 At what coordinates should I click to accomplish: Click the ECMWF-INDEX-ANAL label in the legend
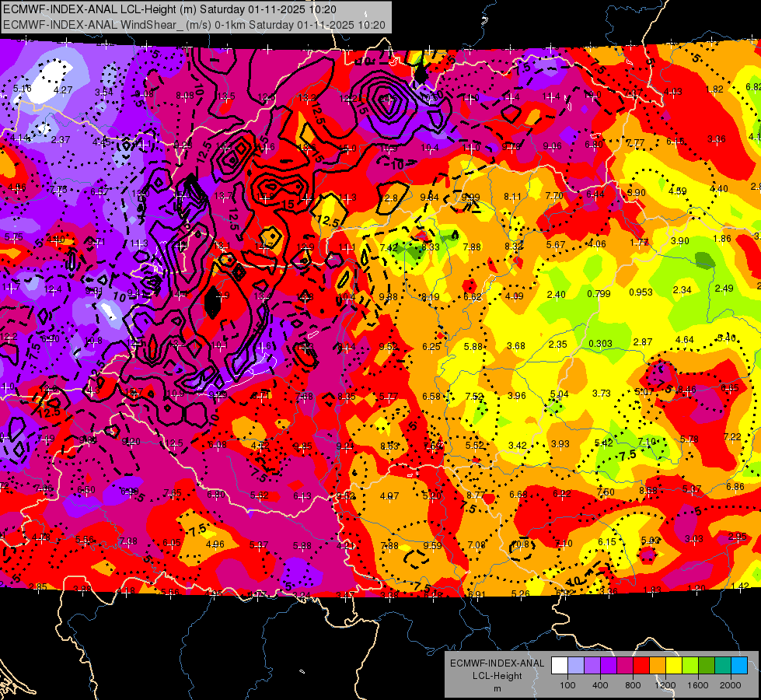point(497,663)
